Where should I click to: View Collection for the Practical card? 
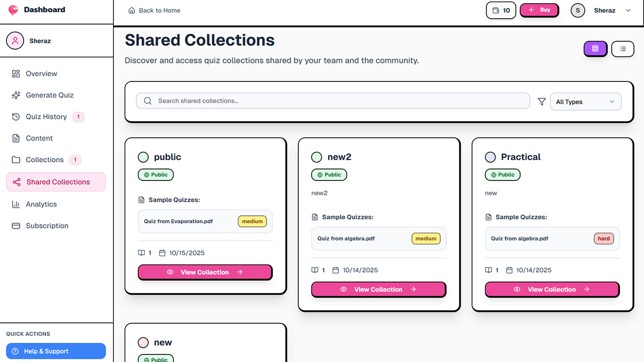(552, 290)
